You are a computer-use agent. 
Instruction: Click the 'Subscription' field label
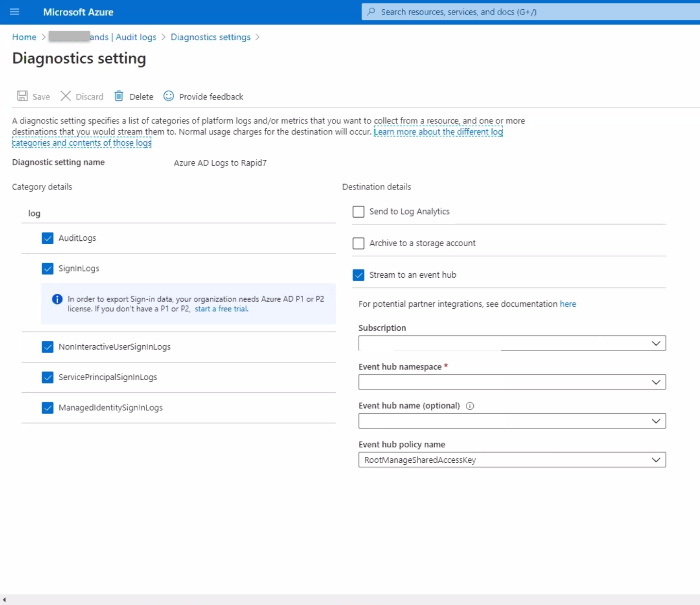click(382, 328)
